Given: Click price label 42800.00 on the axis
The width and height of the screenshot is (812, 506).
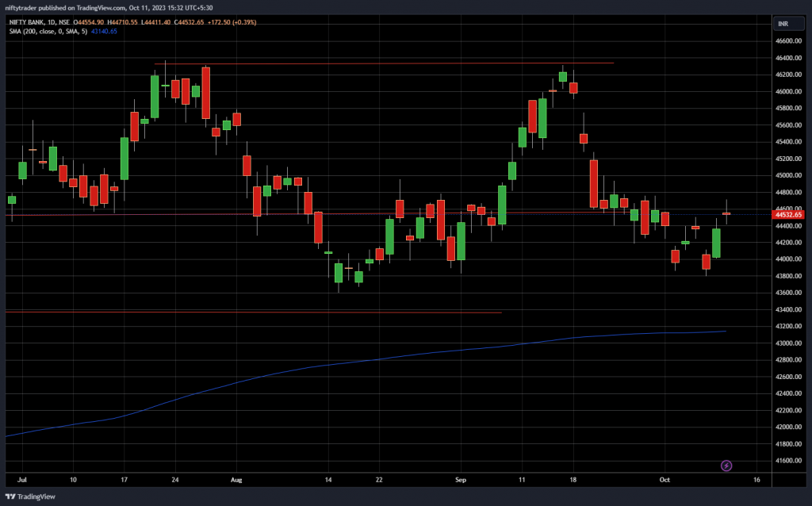Looking at the screenshot, I should pyautogui.click(x=788, y=360).
